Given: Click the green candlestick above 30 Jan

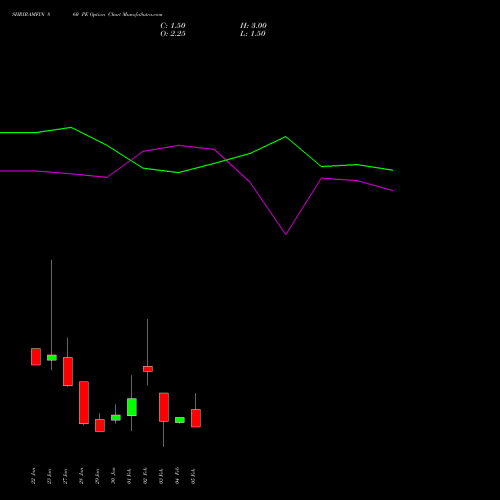Looking at the screenshot, I should pos(116,418).
